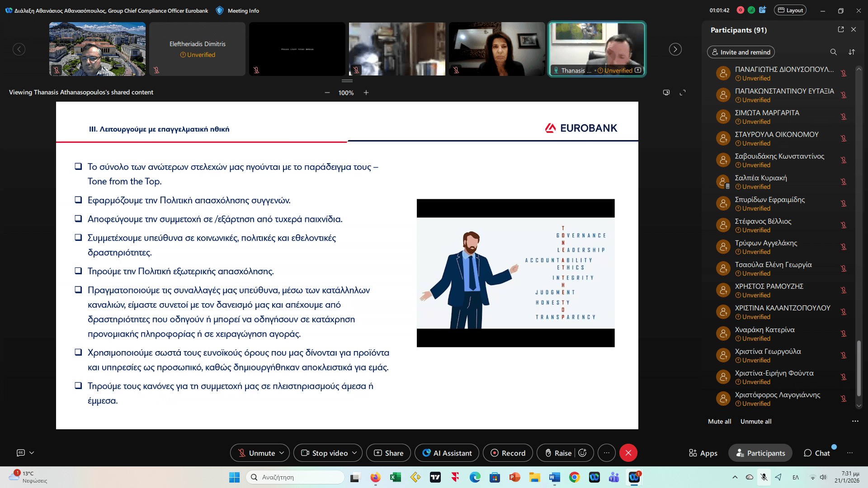Open Meeting Info shield icon
The width and height of the screenshot is (868, 488).
(x=220, y=10)
